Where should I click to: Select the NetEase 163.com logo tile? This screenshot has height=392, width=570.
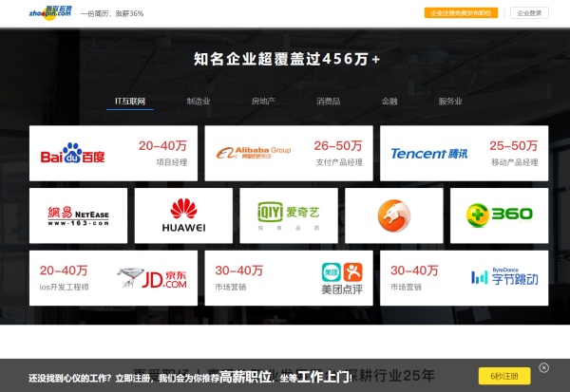coord(78,215)
